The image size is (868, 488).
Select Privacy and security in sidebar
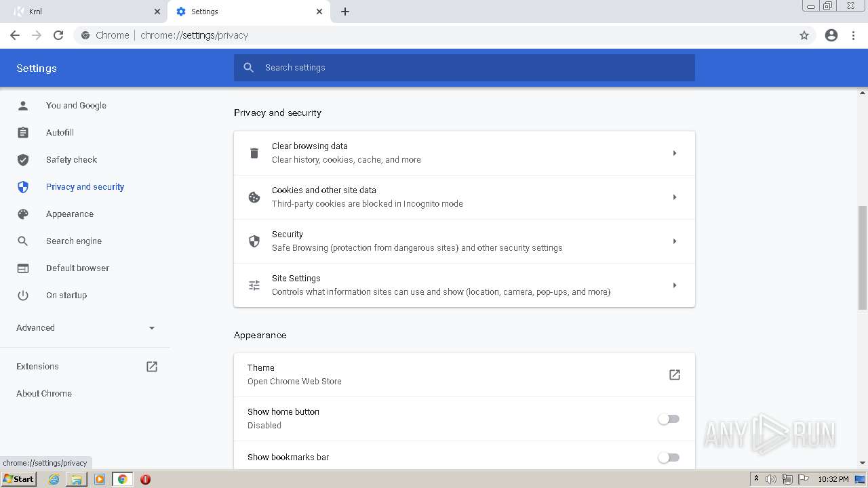pos(85,187)
